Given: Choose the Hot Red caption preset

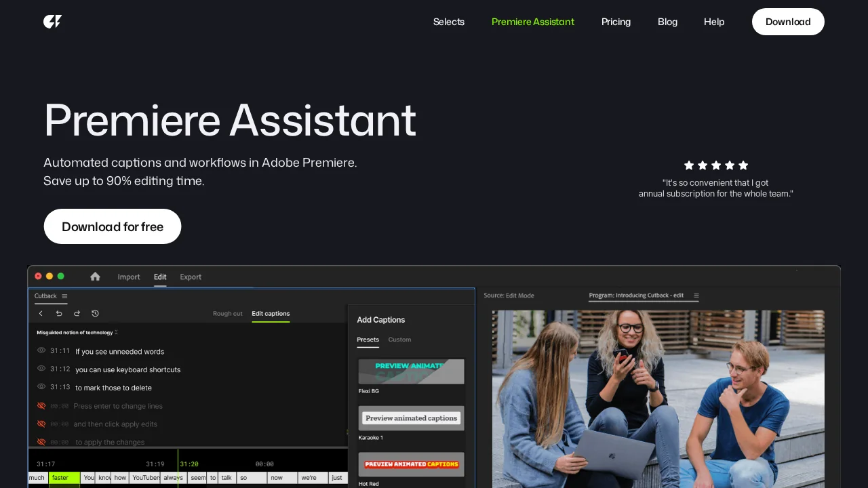Looking at the screenshot, I should pyautogui.click(x=411, y=464).
